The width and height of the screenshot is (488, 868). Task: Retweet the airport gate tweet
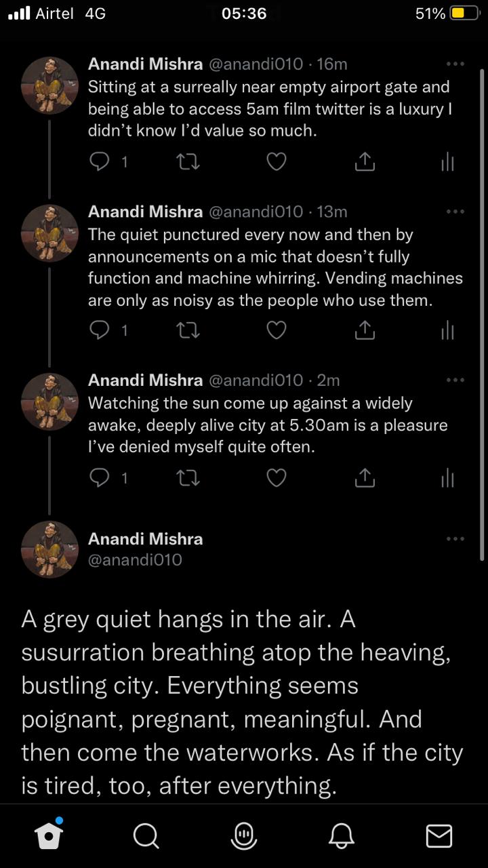(188, 161)
